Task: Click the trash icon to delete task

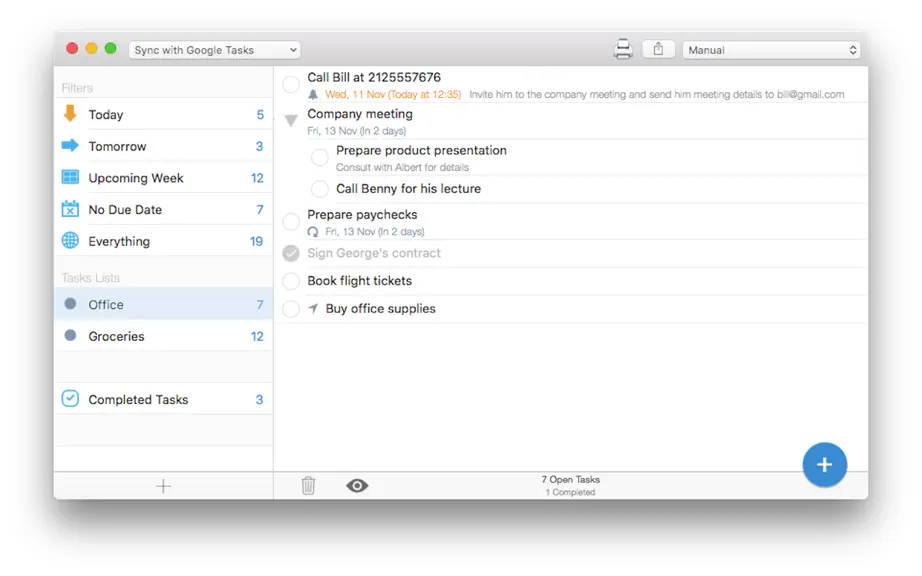Action: pos(308,485)
